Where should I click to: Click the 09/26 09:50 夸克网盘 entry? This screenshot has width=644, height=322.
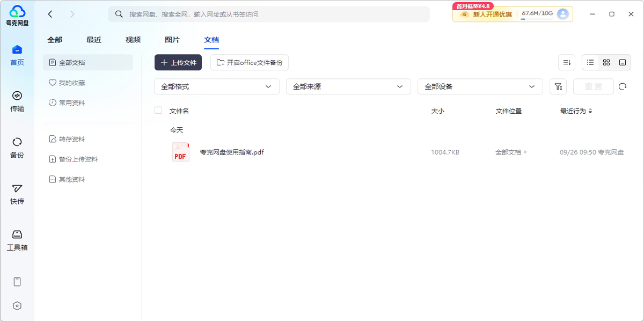(592, 152)
